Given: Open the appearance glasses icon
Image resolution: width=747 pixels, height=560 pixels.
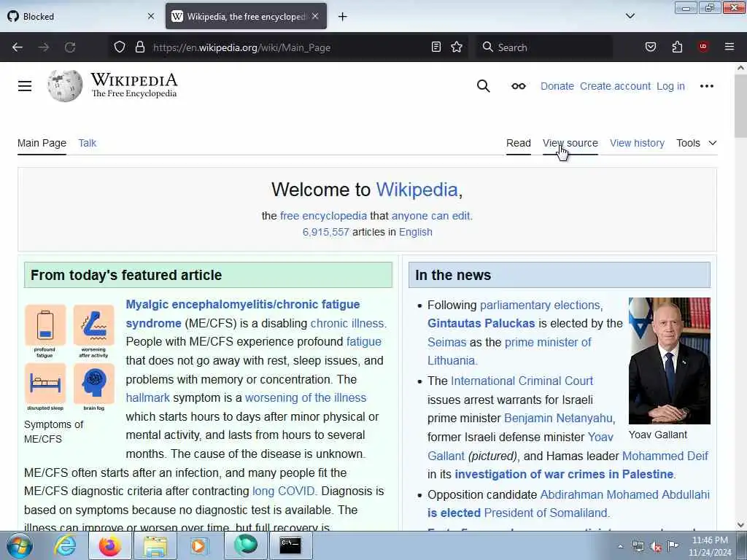Looking at the screenshot, I should pos(519,86).
